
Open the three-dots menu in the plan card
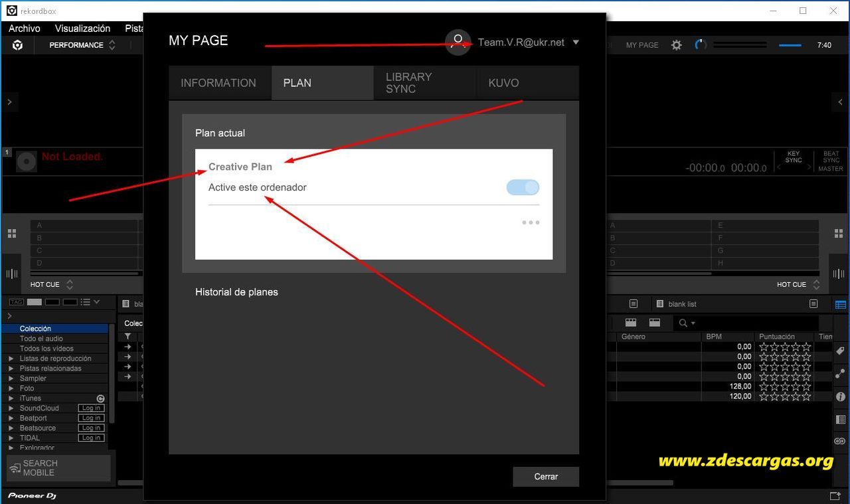pyautogui.click(x=531, y=222)
